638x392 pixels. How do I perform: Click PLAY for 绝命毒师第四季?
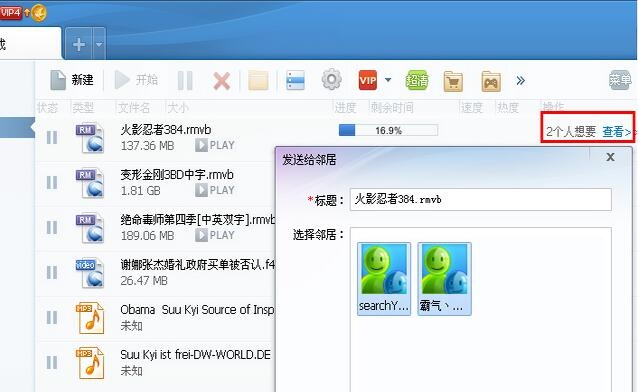tap(215, 235)
